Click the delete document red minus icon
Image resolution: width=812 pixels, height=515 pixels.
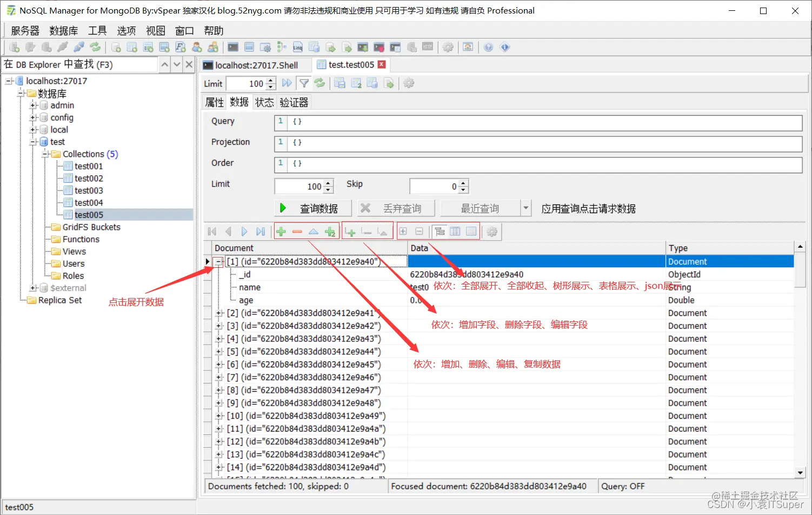pos(297,232)
